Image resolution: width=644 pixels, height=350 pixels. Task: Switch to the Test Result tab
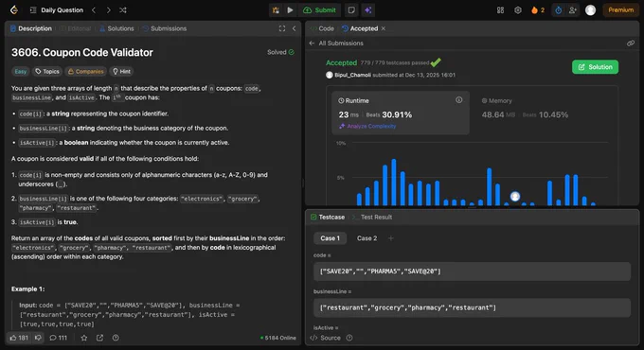pos(372,217)
